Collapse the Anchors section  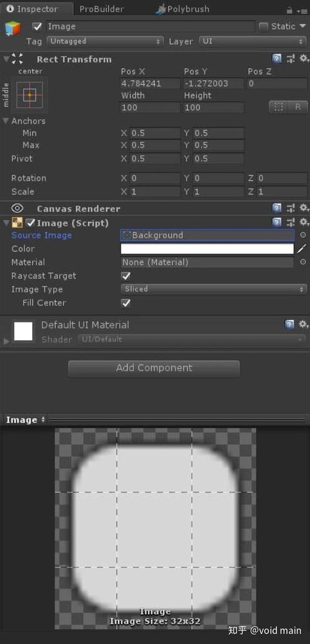coord(6,121)
